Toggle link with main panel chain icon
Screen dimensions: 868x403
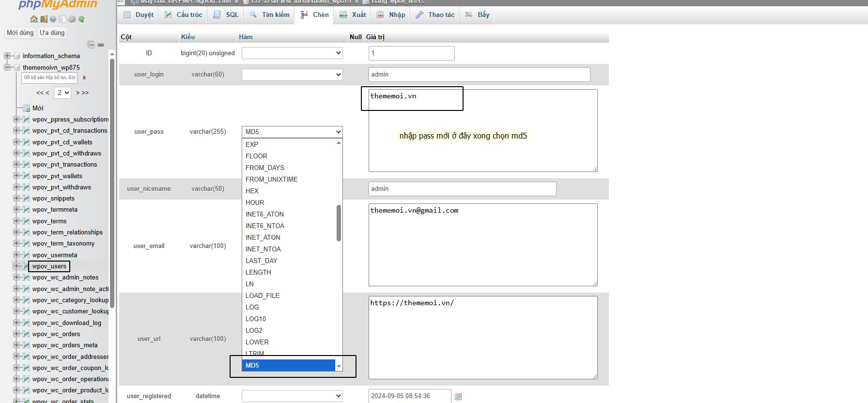pos(101,45)
